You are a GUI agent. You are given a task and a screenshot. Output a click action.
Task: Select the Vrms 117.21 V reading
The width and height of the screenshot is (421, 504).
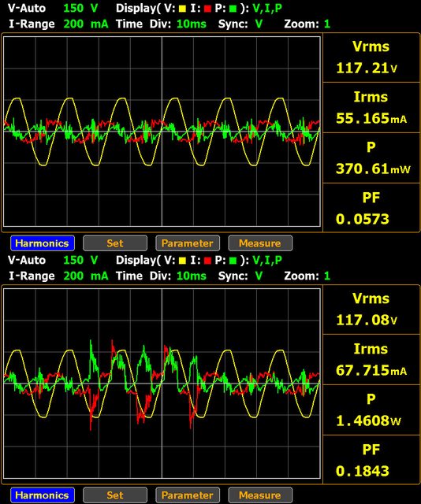coord(371,57)
